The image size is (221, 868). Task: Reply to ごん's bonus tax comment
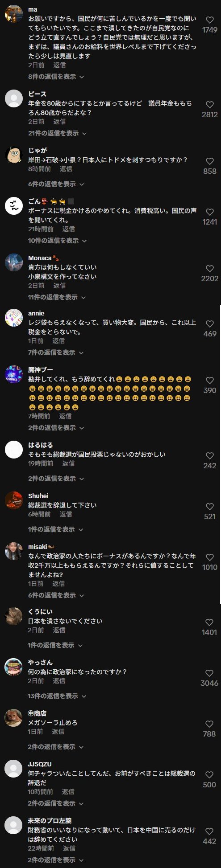68,229
